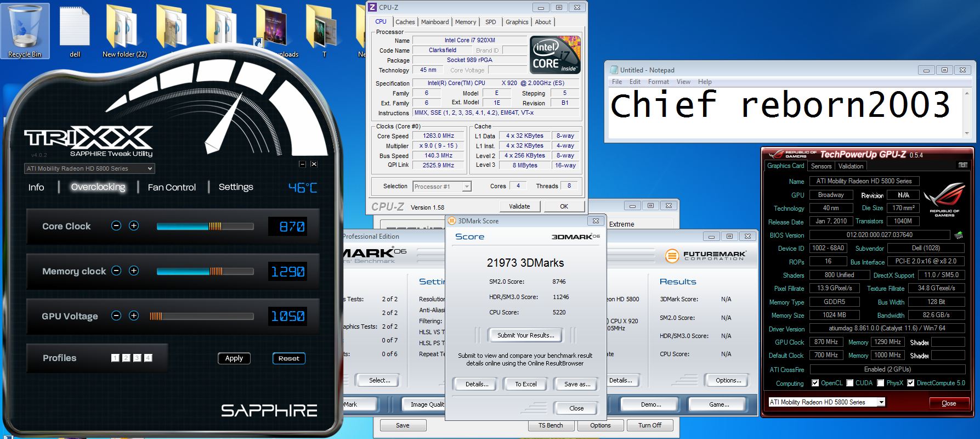Increase Core Clock with the plus icon
The height and width of the screenshot is (439, 980).
click(x=134, y=226)
